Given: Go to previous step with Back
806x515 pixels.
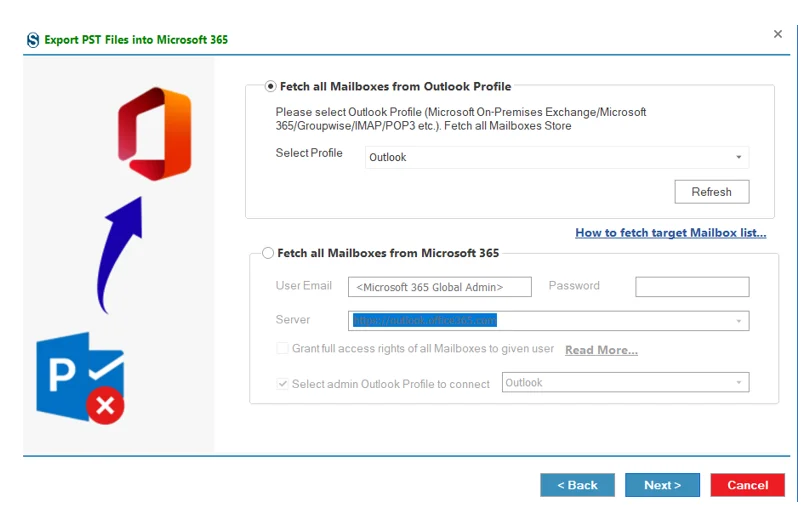Looking at the screenshot, I should (577, 485).
